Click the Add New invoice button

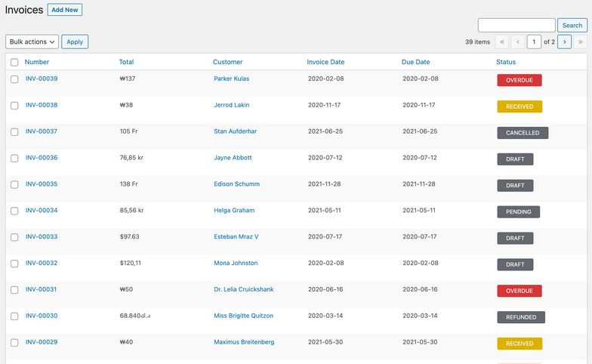[65, 10]
